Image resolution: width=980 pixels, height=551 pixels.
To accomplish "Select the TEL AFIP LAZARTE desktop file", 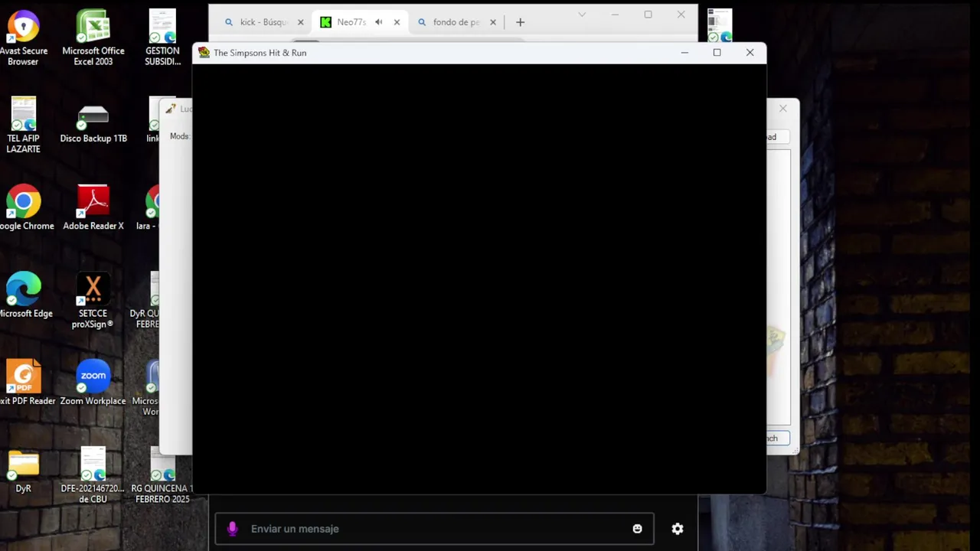I will click(23, 125).
